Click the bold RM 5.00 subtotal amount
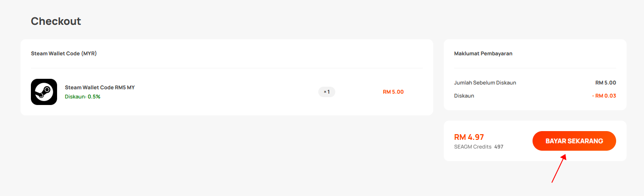Image resolution: width=644 pixels, height=196 pixels. click(x=606, y=83)
